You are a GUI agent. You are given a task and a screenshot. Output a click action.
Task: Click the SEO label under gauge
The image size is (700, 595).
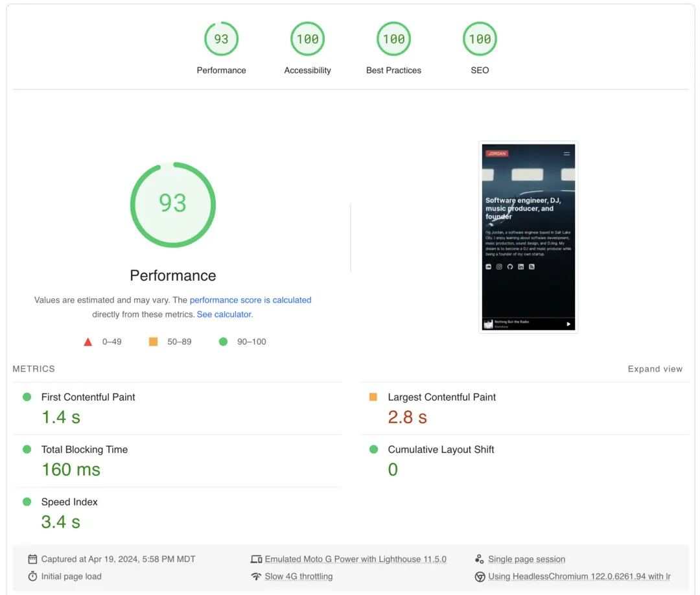[480, 70]
